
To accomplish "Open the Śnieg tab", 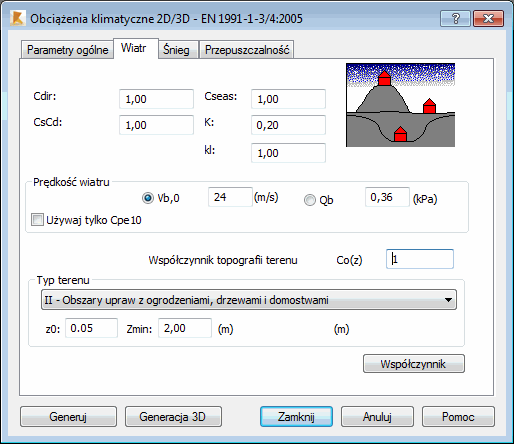I will coord(176,50).
